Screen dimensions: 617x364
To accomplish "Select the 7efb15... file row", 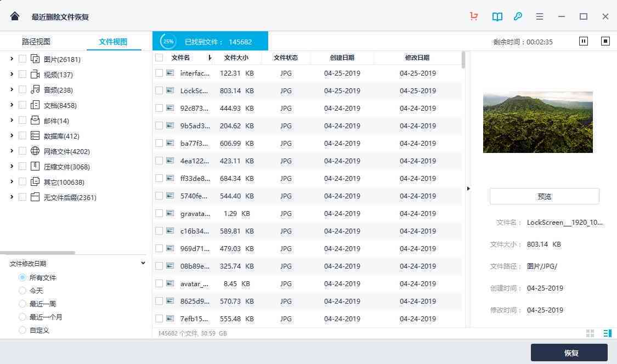I will click(x=307, y=318).
